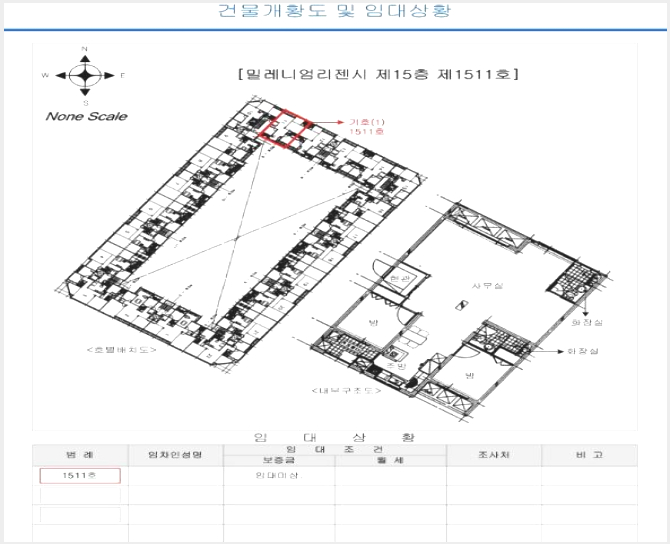Image resolution: width=670 pixels, height=544 pixels.
Task: Click the 내부구조도 caption
Action: (346, 390)
